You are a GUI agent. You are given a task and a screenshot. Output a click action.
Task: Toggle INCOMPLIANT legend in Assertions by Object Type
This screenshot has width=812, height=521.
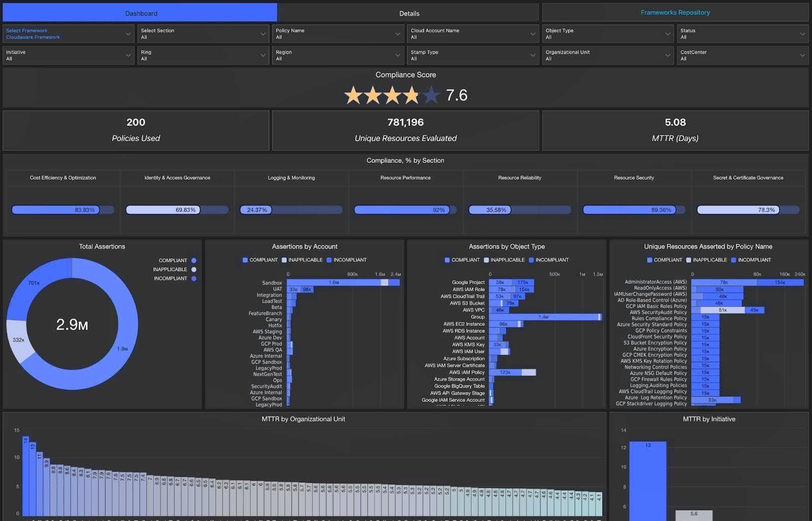(x=549, y=260)
